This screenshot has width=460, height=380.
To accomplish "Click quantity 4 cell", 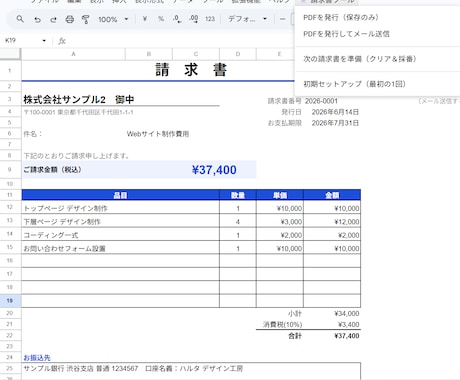I will 238,222.
